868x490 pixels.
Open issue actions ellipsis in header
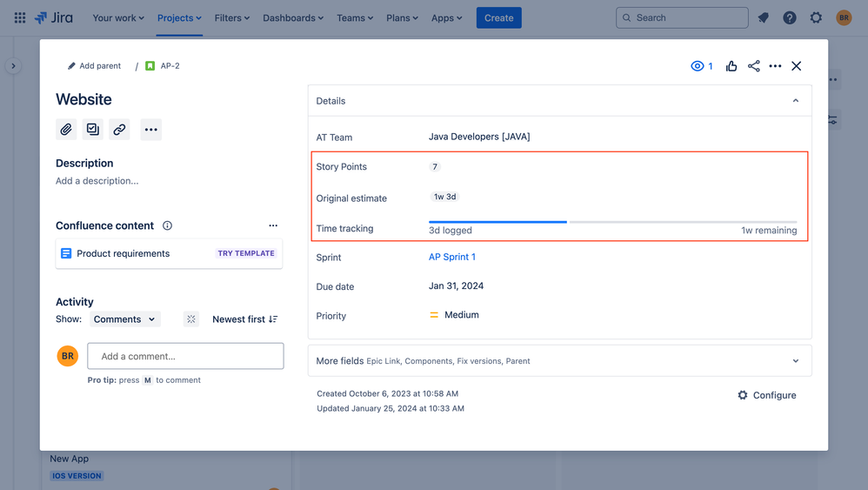pyautogui.click(x=775, y=66)
